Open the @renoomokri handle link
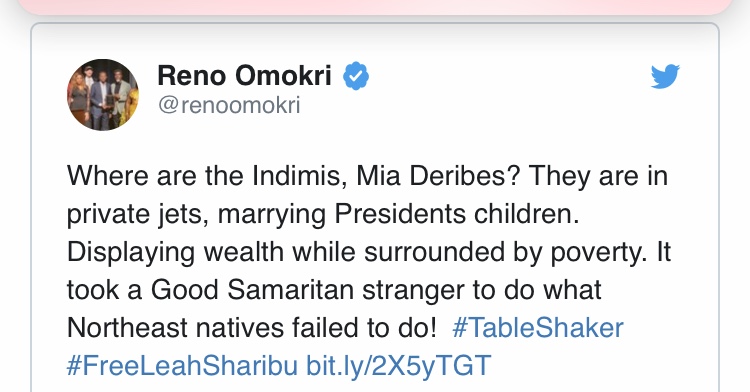750x392 pixels. 229,105
